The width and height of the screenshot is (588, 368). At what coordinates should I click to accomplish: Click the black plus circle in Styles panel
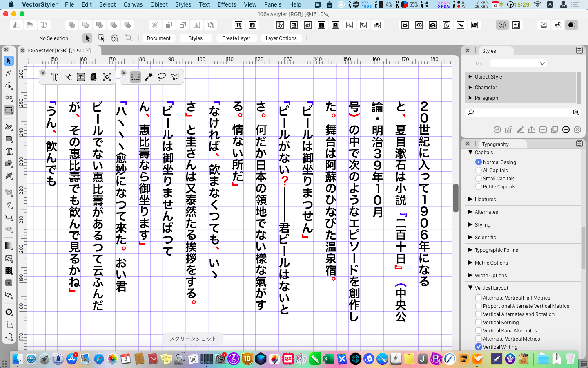(566, 130)
